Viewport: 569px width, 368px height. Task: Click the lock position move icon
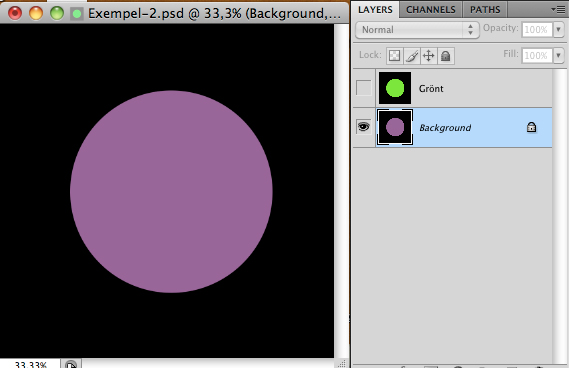(x=429, y=56)
